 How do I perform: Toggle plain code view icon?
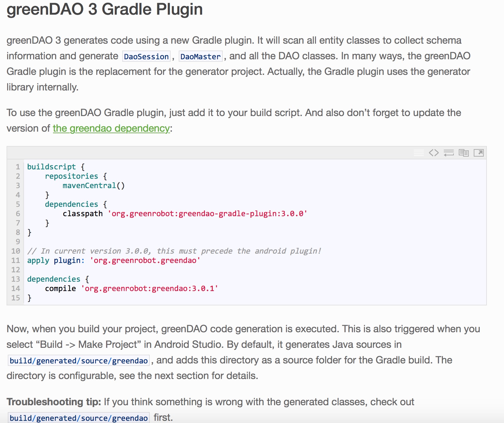tap(434, 153)
